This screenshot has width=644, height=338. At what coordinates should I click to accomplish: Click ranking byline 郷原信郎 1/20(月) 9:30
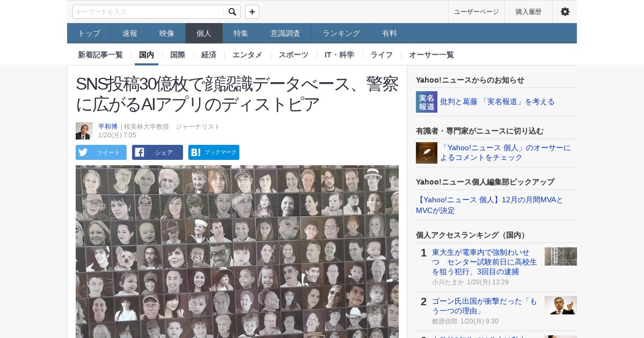pos(465,321)
